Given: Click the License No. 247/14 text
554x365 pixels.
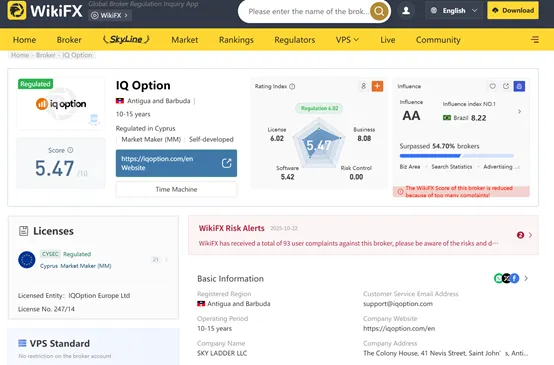Looking at the screenshot, I should point(46,309).
